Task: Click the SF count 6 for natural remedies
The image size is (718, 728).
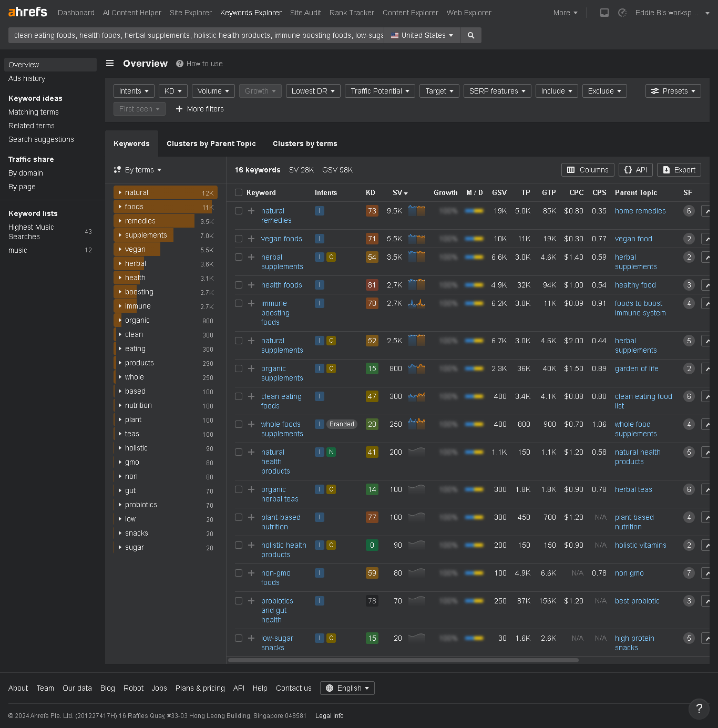Action: [689, 211]
